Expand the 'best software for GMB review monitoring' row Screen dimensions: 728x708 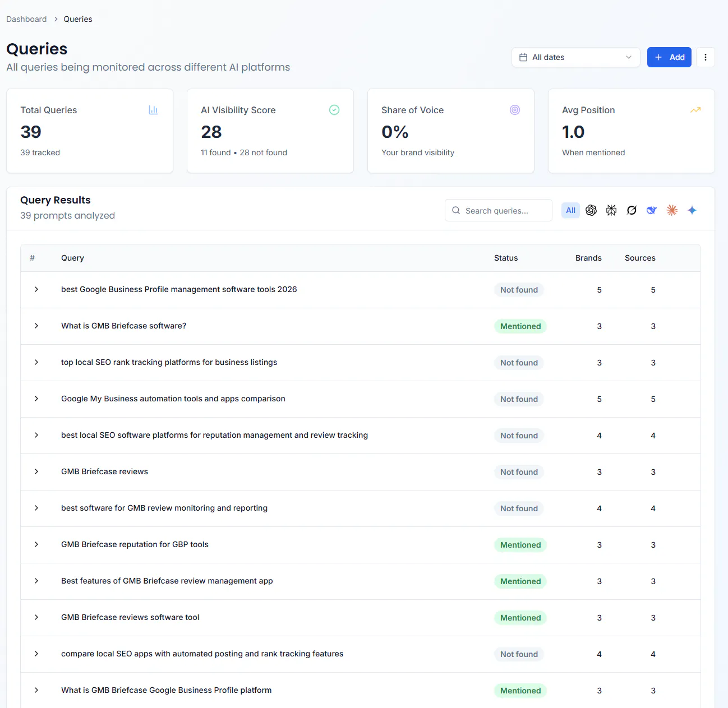tap(36, 508)
